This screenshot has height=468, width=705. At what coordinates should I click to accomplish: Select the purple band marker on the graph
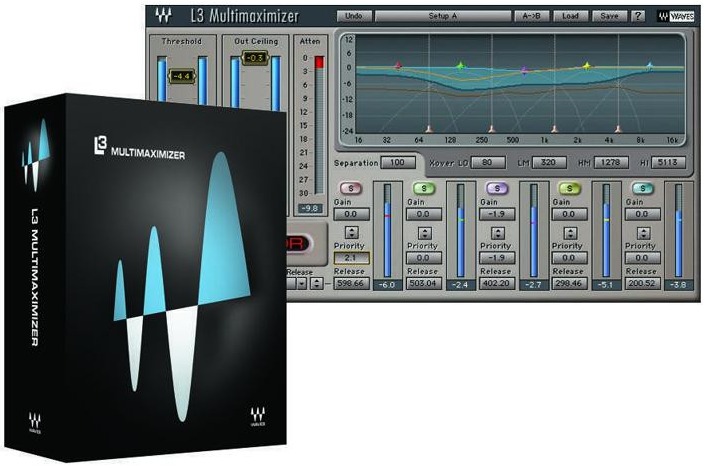[x=524, y=70]
